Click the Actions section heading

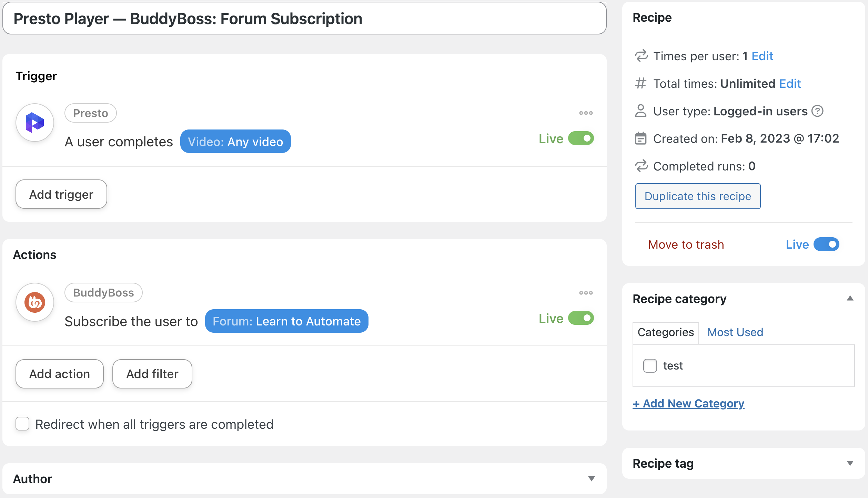34,255
